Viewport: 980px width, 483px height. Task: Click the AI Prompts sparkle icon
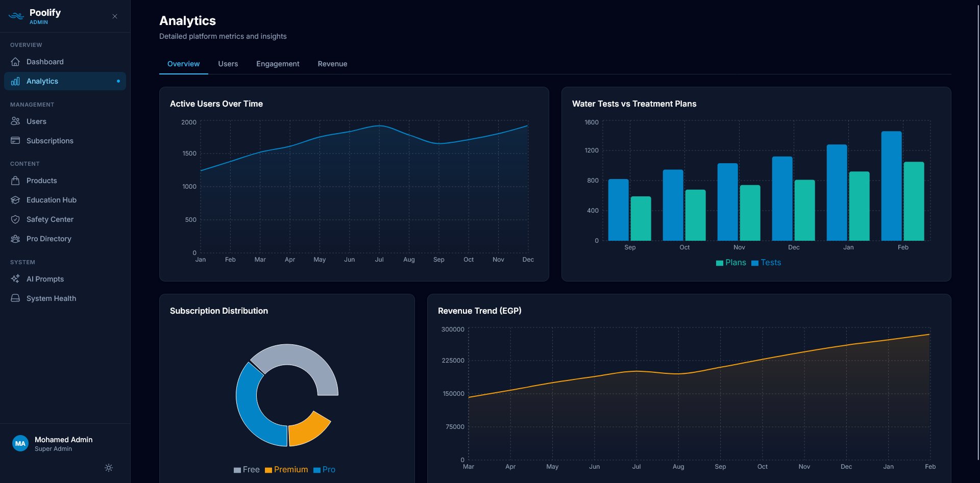(16, 279)
